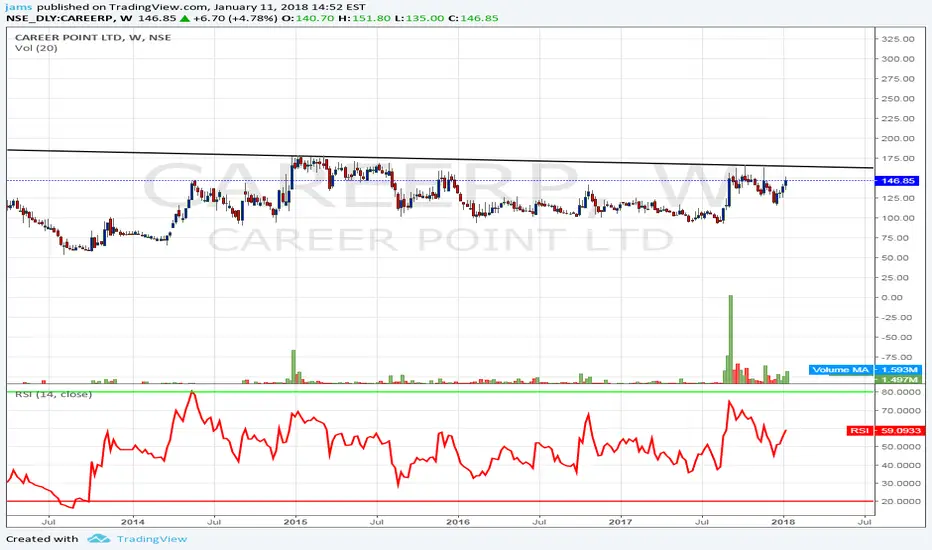932x550 pixels.
Task: Click the RSI 59.0933 value label
Action: click(x=886, y=430)
